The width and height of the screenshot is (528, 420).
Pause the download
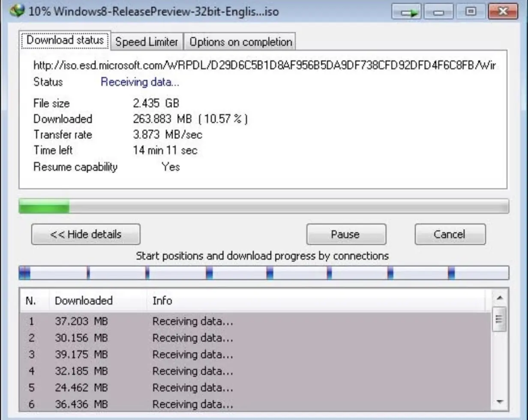tap(346, 234)
